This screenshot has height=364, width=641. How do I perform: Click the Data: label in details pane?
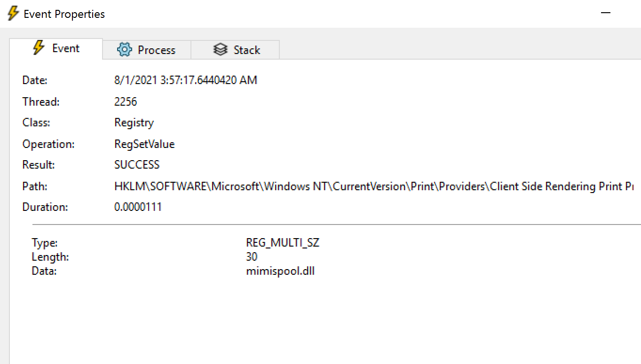point(44,271)
